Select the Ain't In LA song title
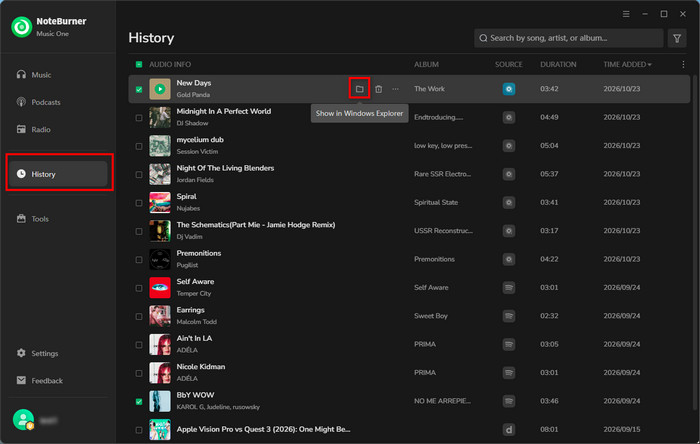 tap(194, 338)
